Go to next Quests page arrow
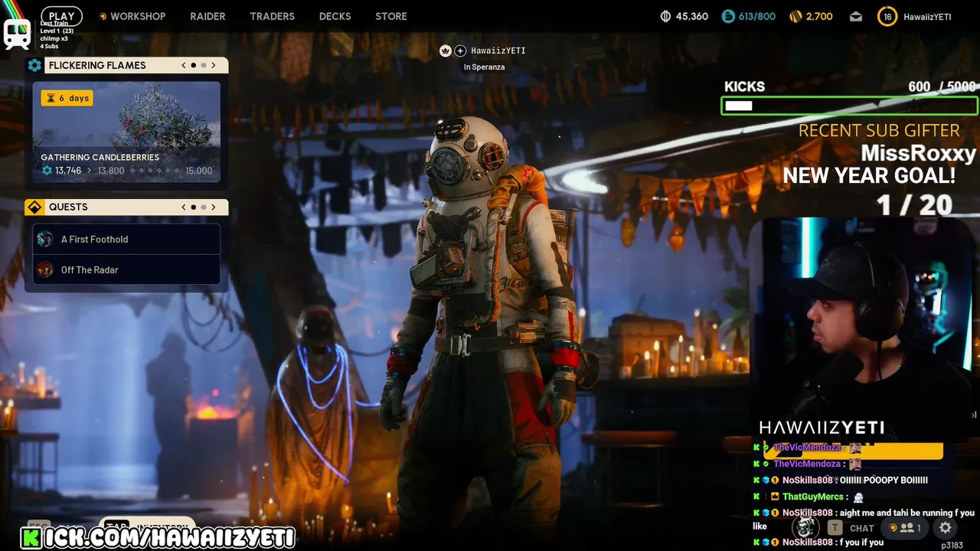980x551 pixels. click(x=214, y=207)
